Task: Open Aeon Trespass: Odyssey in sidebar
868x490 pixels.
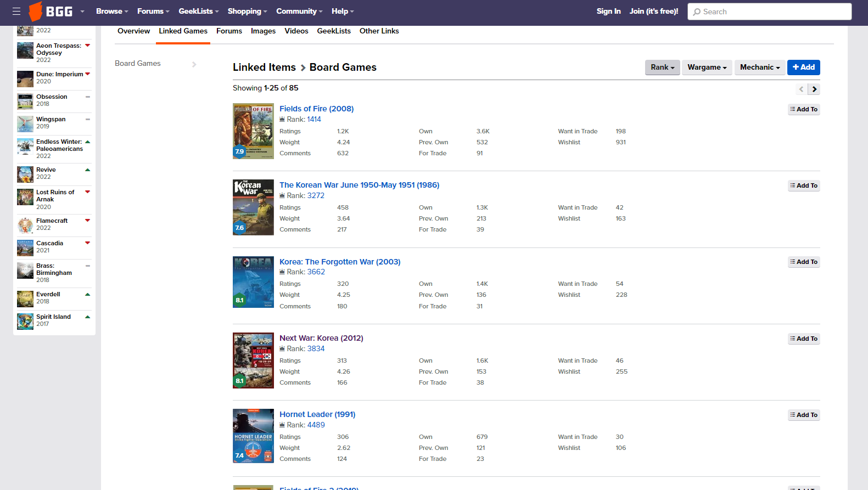Action: coord(59,49)
